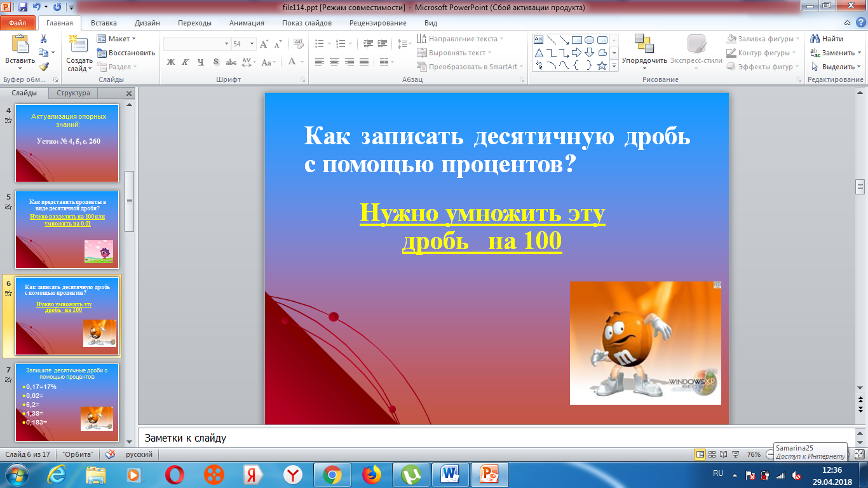Open Заливка фигуры shape fill dropdown

coord(763,39)
